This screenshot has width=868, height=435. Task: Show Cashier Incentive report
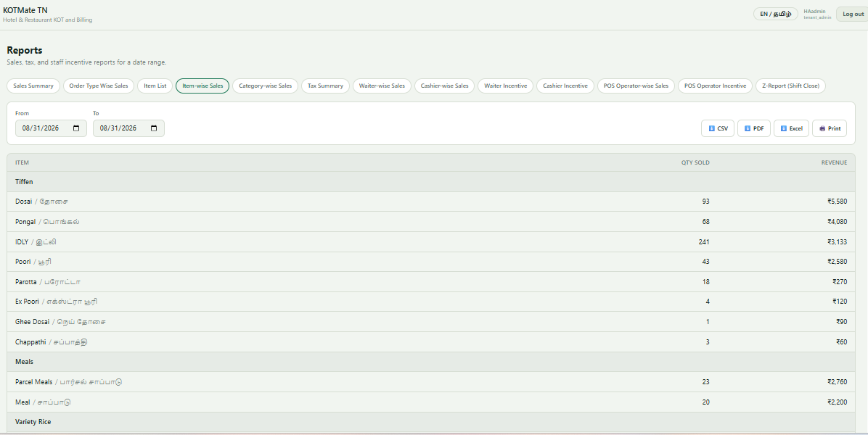[565, 86]
